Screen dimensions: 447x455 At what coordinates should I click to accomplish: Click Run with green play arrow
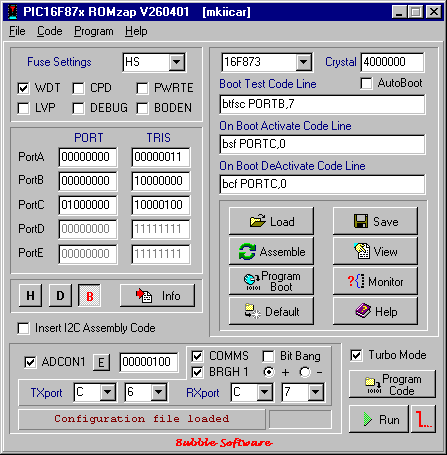(379, 419)
